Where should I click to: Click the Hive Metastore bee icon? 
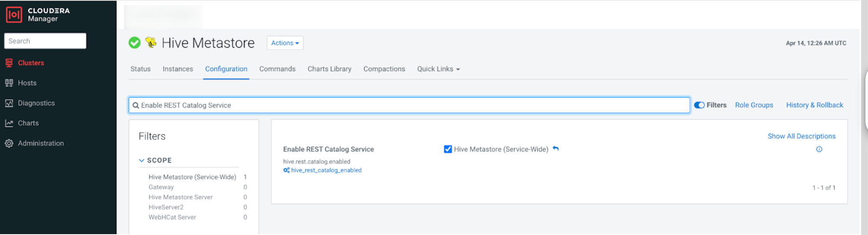click(x=151, y=42)
